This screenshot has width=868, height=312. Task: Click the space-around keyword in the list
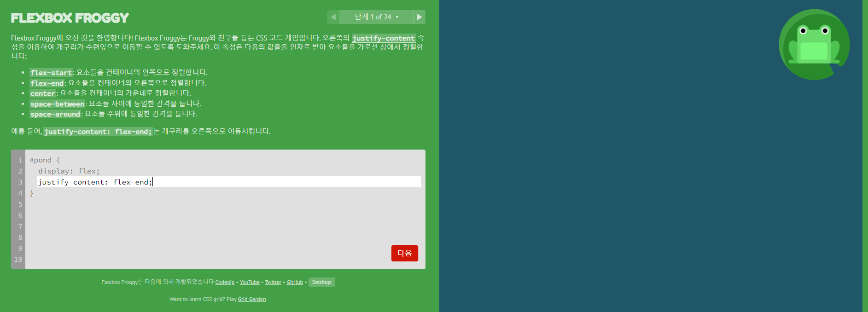coord(55,114)
